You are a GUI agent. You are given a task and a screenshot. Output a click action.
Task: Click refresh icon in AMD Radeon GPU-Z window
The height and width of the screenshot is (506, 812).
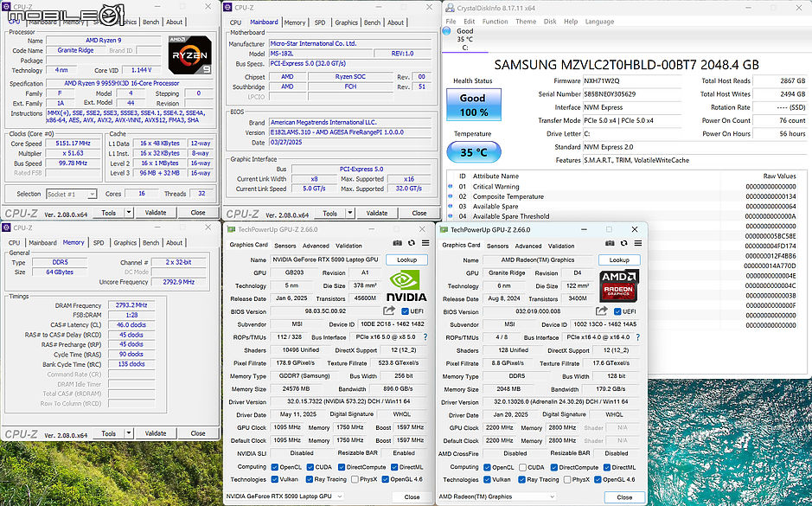pos(624,243)
